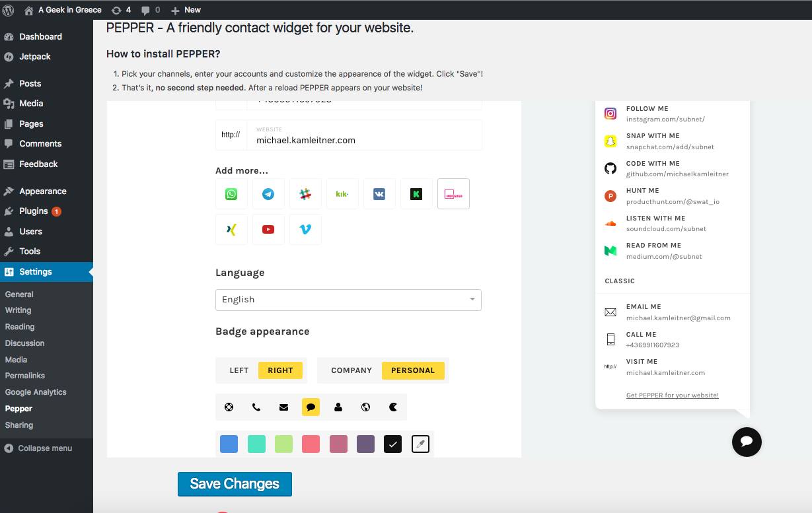Add the Telegram channel icon
This screenshot has width=812, height=513.
[x=268, y=194]
